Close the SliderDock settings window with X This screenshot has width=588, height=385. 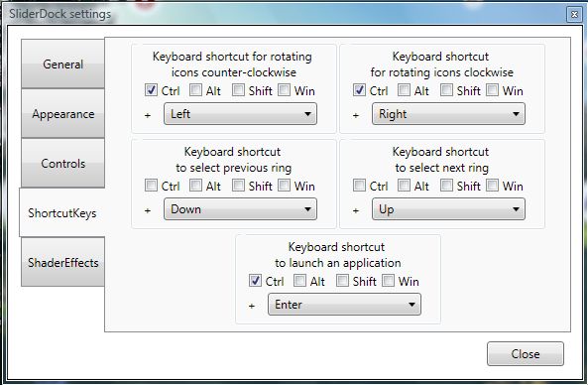574,14
